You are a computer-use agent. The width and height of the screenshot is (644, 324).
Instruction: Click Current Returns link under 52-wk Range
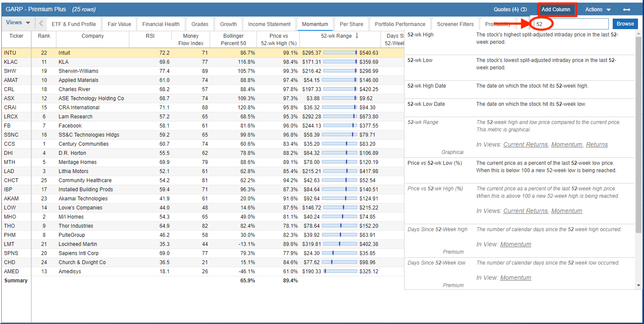click(x=526, y=144)
